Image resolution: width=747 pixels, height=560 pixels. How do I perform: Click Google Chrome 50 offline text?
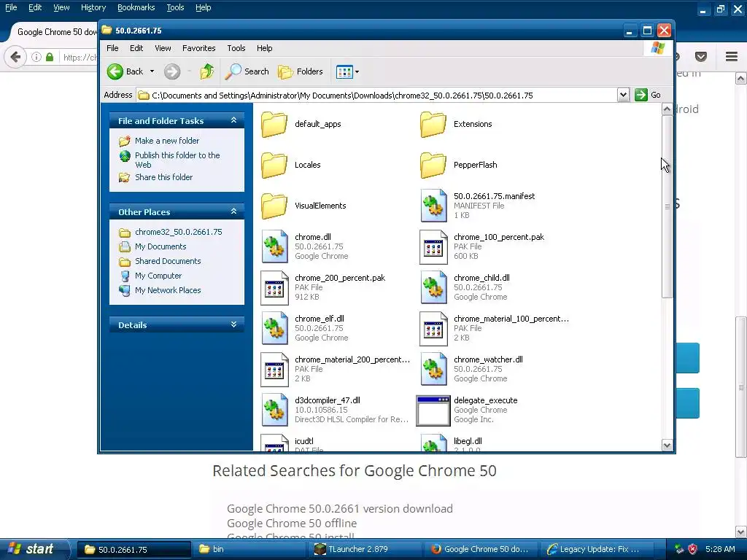tap(292, 524)
